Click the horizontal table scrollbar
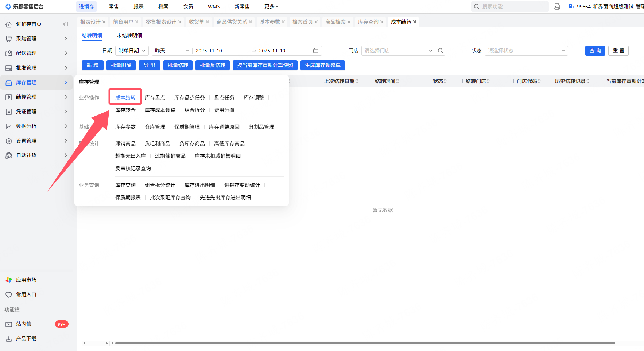This screenshot has width=644, height=351. (365, 343)
